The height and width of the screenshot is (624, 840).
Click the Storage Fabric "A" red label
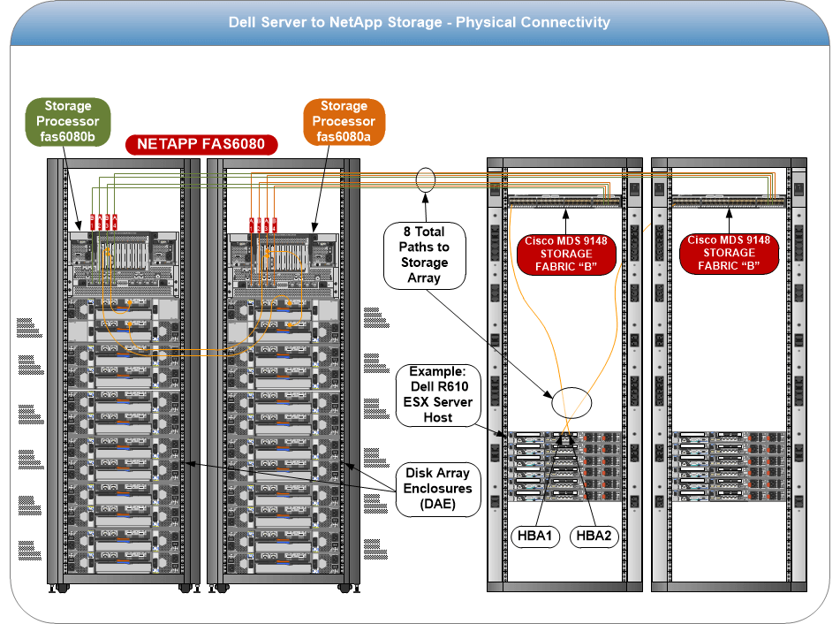tap(564, 255)
